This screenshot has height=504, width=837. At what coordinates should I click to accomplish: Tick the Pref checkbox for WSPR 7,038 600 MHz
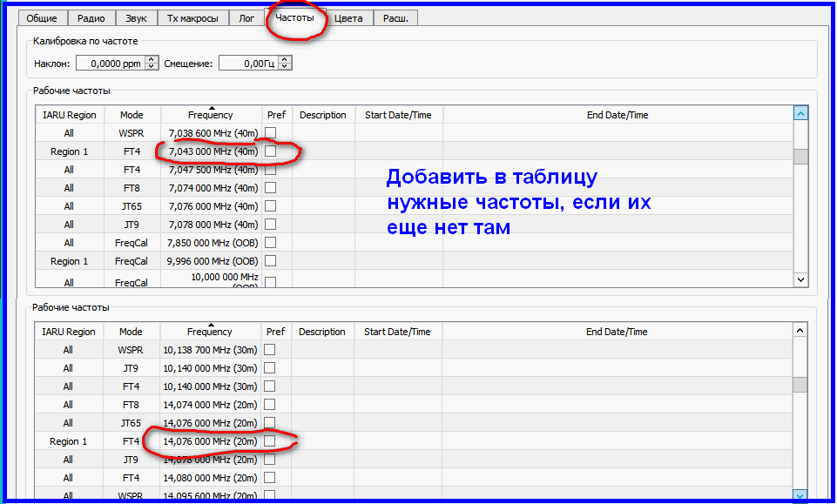pyautogui.click(x=270, y=133)
